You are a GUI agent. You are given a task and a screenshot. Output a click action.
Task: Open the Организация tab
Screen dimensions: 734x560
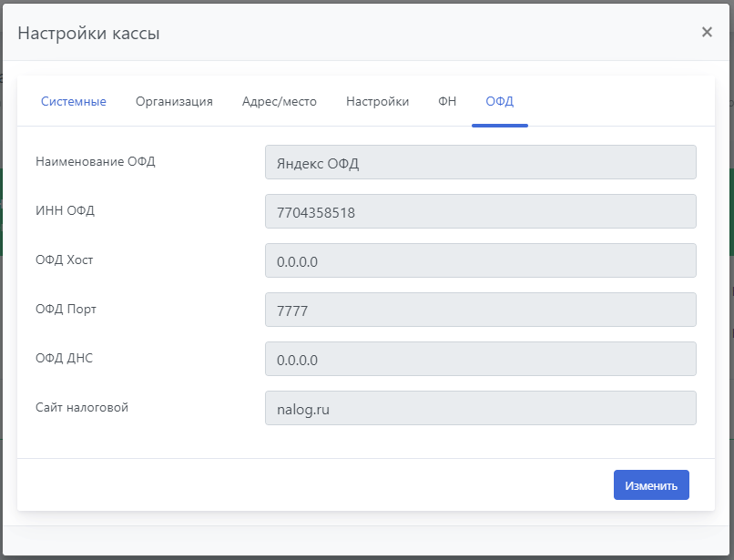point(174,102)
